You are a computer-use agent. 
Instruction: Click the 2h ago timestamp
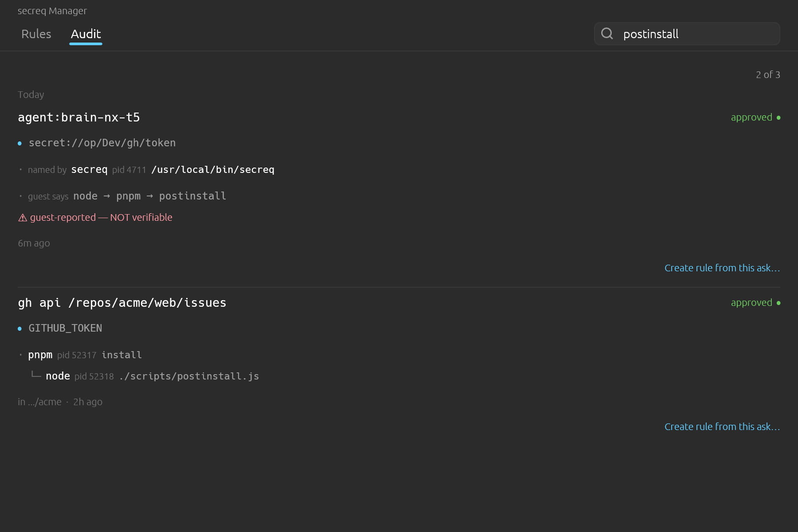coord(88,402)
